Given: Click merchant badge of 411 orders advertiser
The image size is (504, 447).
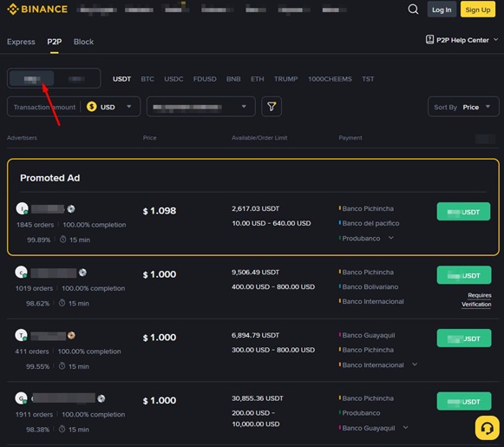Looking at the screenshot, I should pos(71,336).
